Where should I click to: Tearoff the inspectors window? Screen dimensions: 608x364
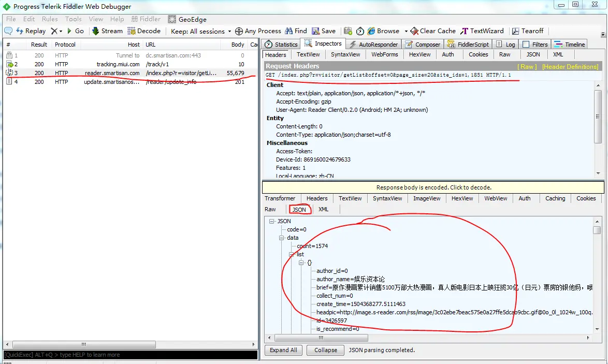click(x=528, y=31)
